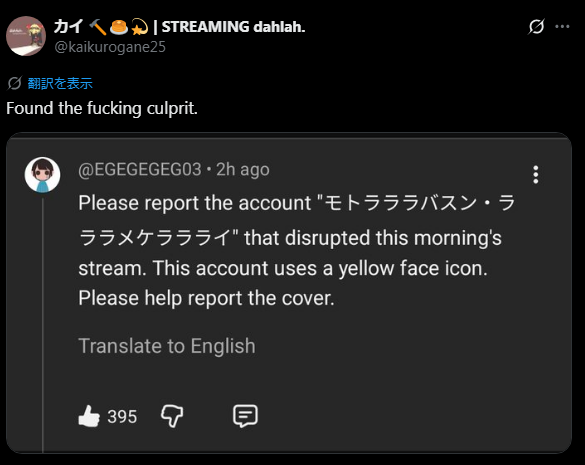
Task: Click the Grok icon beside the more menu
Action: tap(536, 26)
